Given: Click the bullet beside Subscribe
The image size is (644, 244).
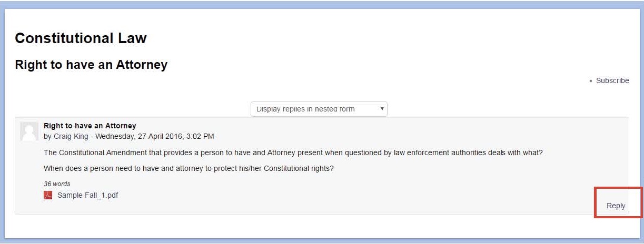Looking at the screenshot, I should 591,81.
